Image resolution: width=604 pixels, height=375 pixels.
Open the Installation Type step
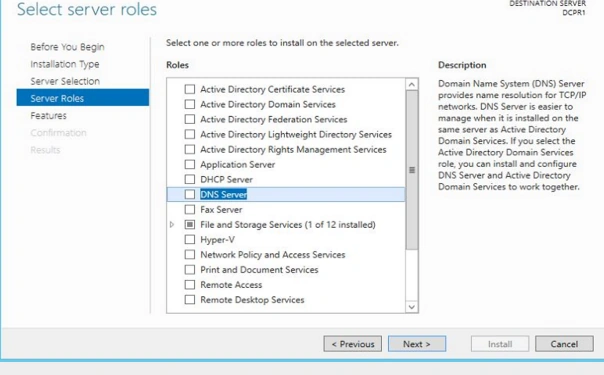coord(65,64)
